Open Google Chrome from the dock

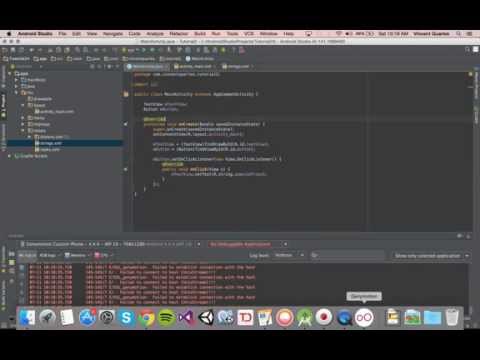click(x=147, y=317)
